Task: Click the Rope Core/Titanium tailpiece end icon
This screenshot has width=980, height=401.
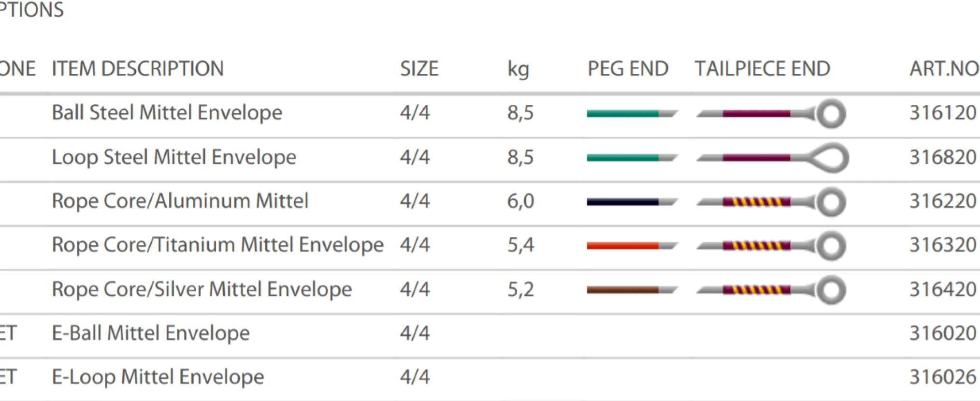Action: coord(831,246)
